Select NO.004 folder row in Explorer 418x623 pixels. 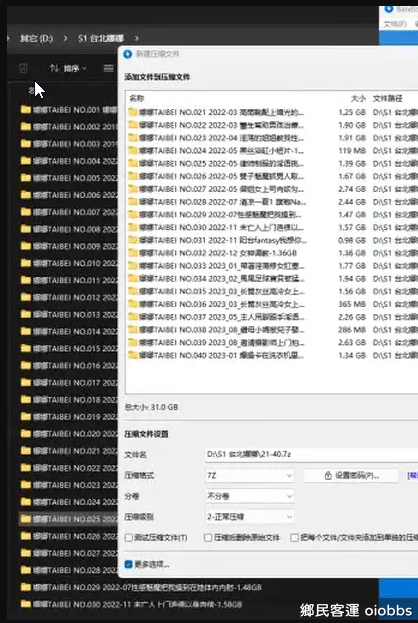tap(68, 161)
